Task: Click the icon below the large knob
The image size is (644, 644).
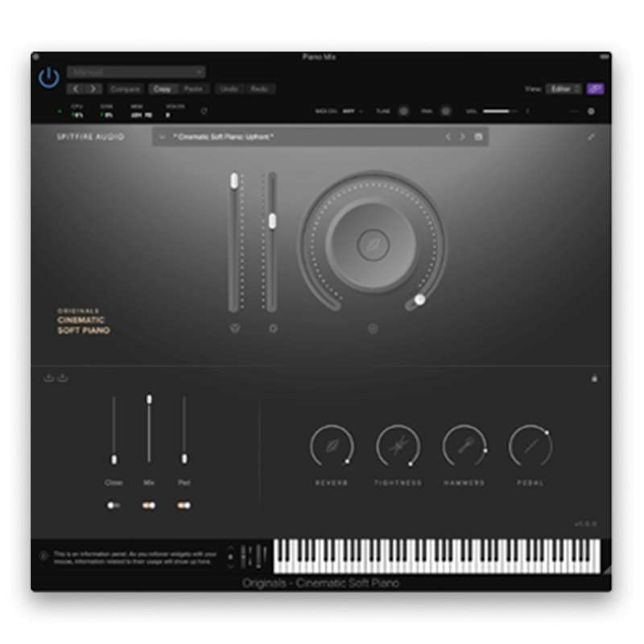Action: click(373, 328)
